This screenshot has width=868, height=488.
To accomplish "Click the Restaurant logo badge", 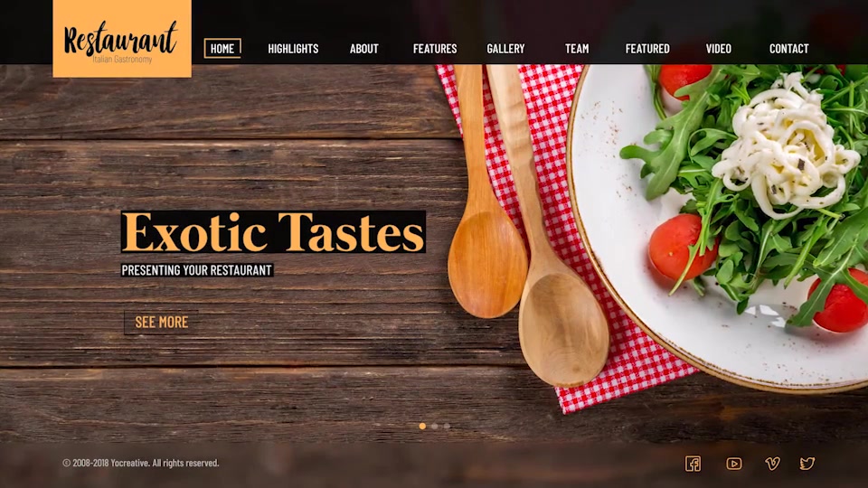I will 122,39.
